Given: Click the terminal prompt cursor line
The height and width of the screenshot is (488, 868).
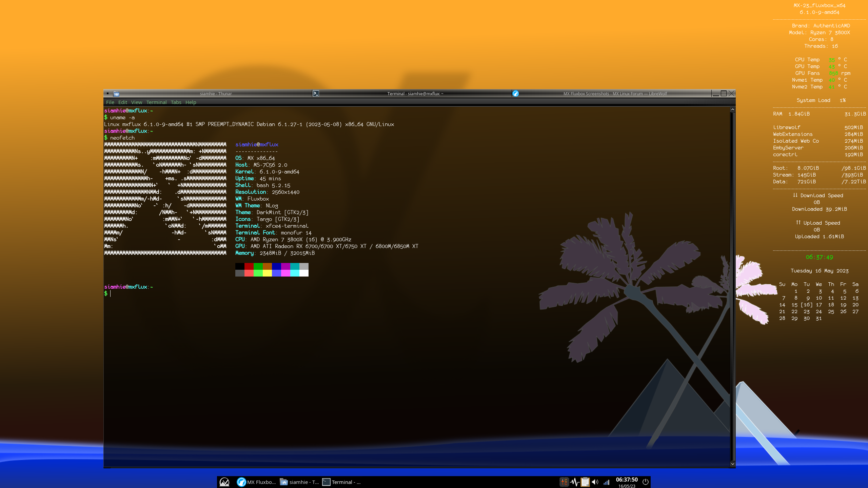Looking at the screenshot, I should pyautogui.click(x=108, y=293).
